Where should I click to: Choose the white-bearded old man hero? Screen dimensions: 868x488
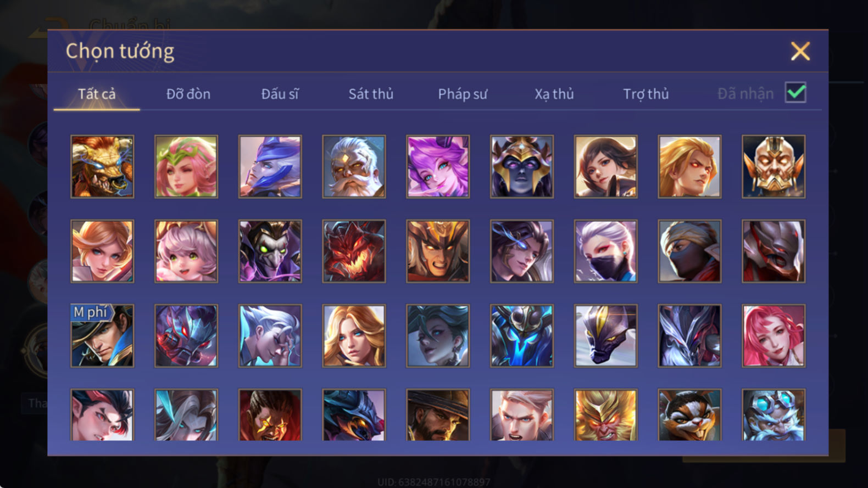tap(354, 166)
